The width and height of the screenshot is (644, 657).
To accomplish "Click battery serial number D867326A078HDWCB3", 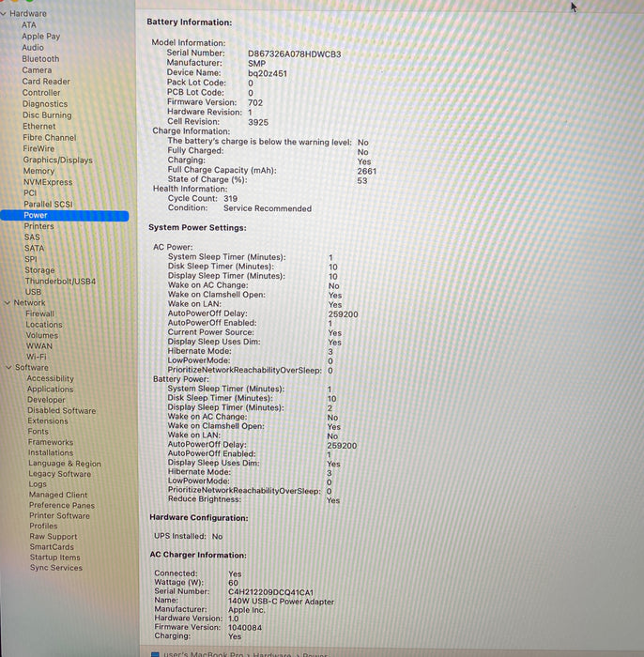I will 294,54.
